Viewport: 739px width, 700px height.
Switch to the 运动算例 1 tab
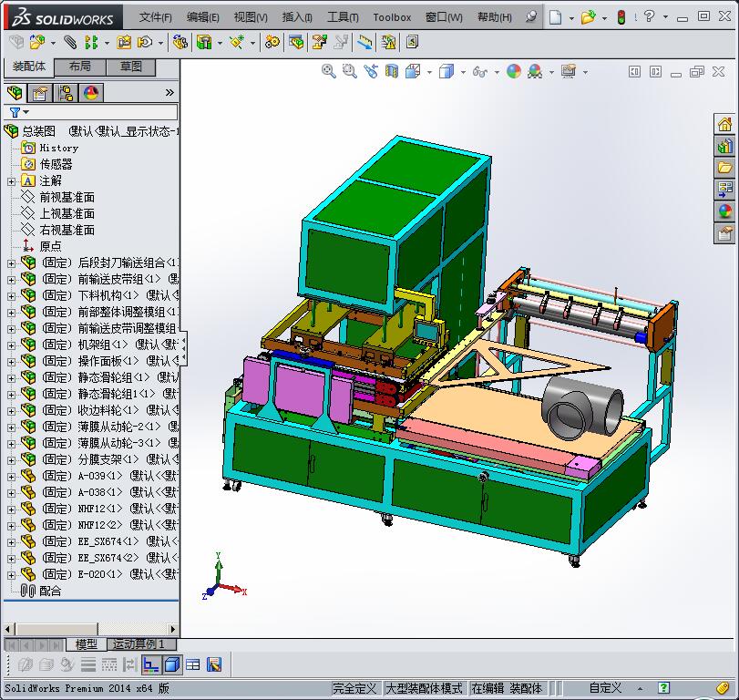[x=139, y=644]
